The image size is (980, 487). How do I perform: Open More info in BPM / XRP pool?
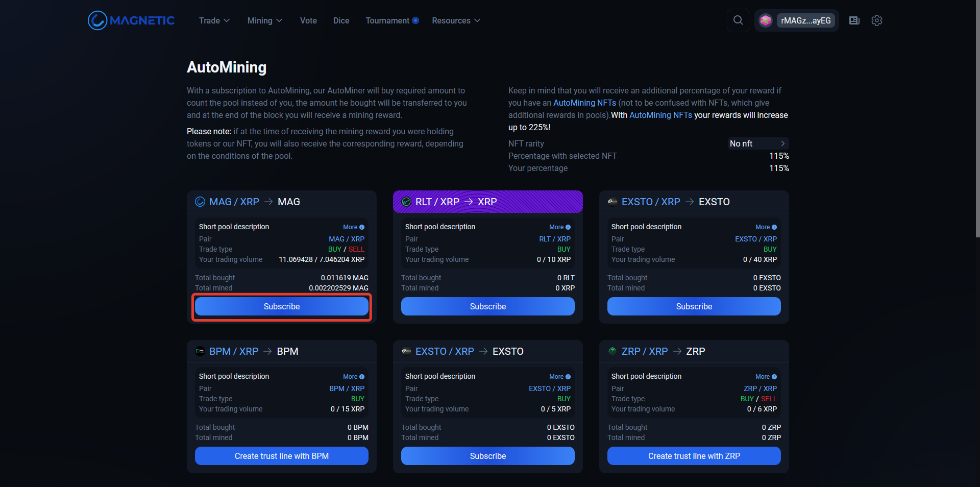tap(354, 377)
